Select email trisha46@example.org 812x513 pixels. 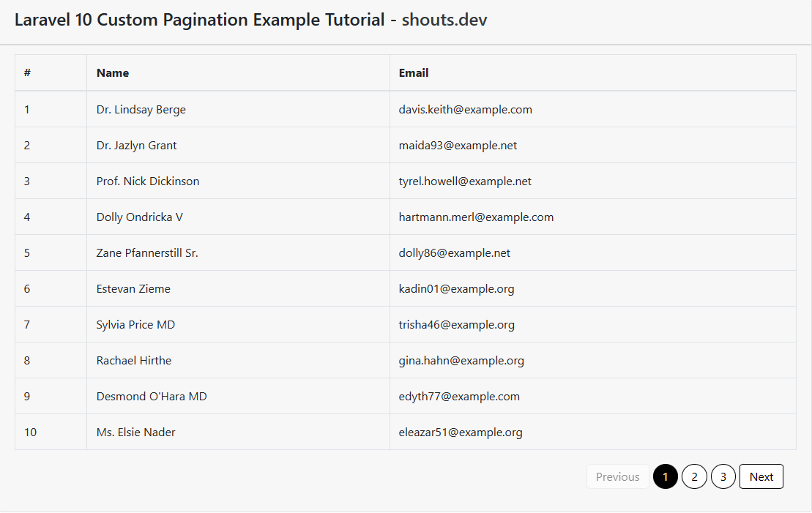[456, 325]
